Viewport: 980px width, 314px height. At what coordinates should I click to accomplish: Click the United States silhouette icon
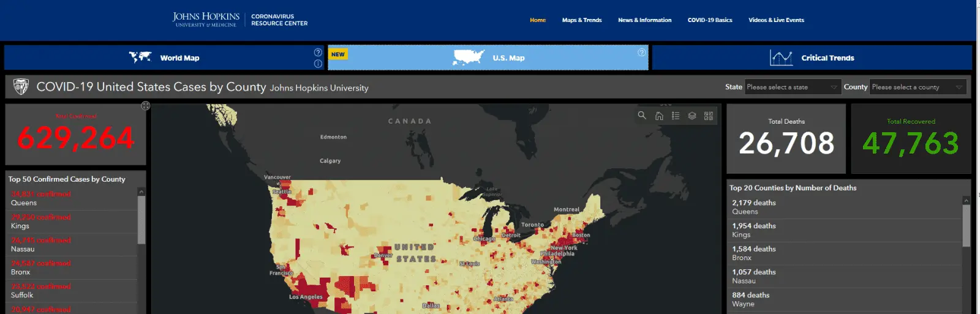(x=469, y=58)
